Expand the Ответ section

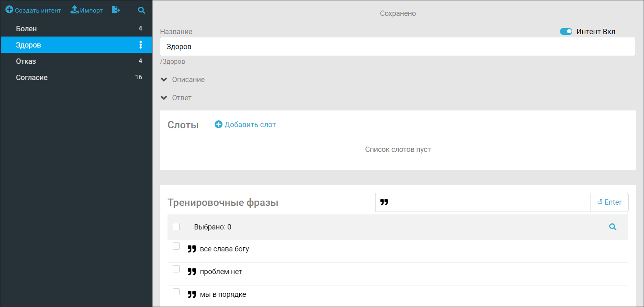click(x=176, y=98)
